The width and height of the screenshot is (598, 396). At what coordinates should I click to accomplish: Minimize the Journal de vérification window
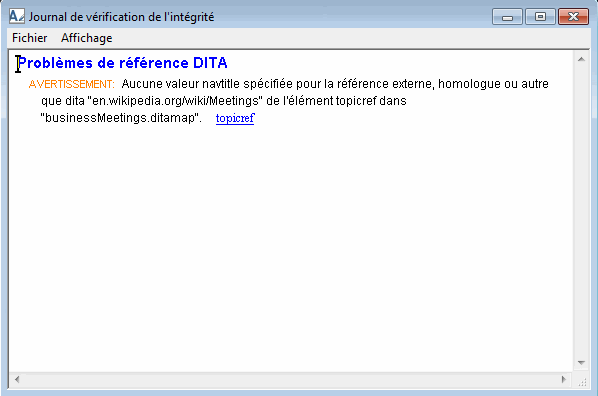507,17
